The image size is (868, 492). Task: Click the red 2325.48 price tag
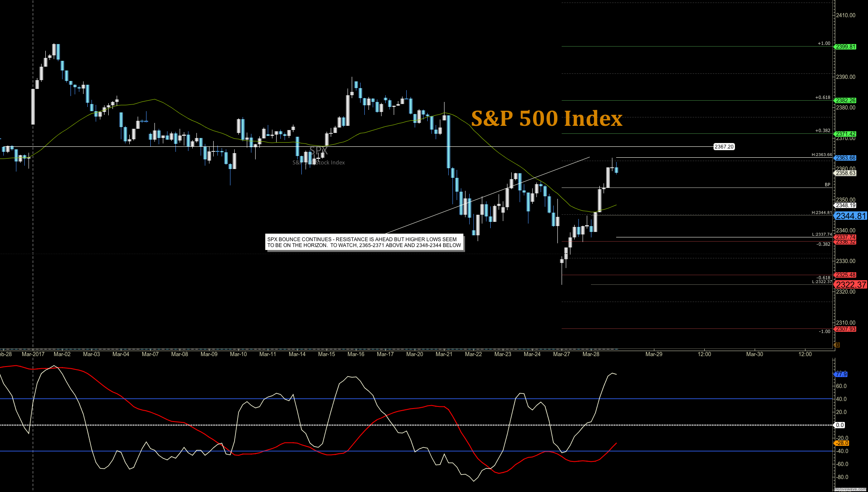(x=845, y=275)
